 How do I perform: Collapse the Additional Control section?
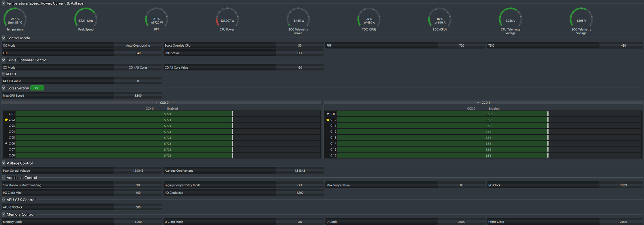coord(4,178)
